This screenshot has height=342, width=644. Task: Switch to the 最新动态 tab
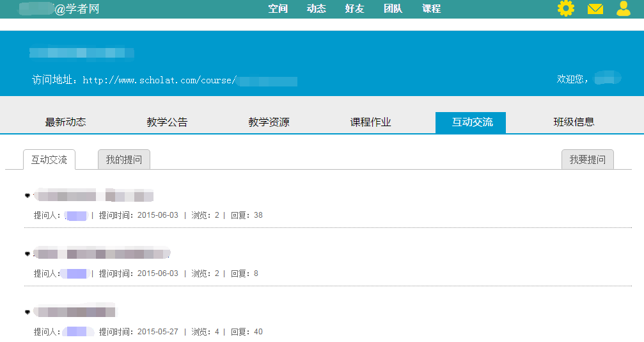point(65,122)
